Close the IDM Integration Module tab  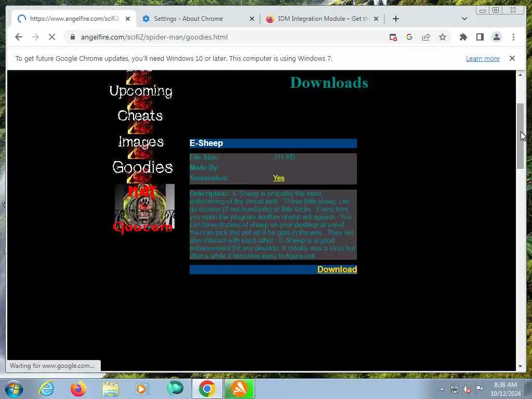[x=376, y=19]
